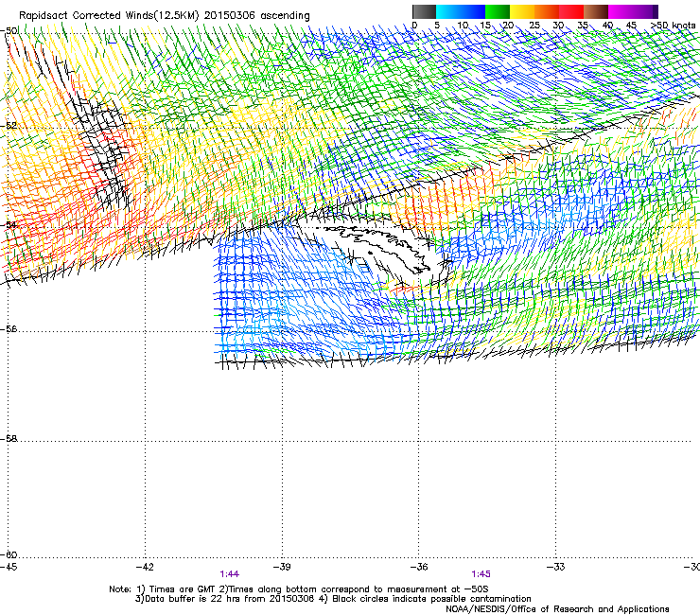Click the 'NOAA/NESDIS/Office of Research and Applications' credit
700x615 pixels.
click(x=557, y=609)
